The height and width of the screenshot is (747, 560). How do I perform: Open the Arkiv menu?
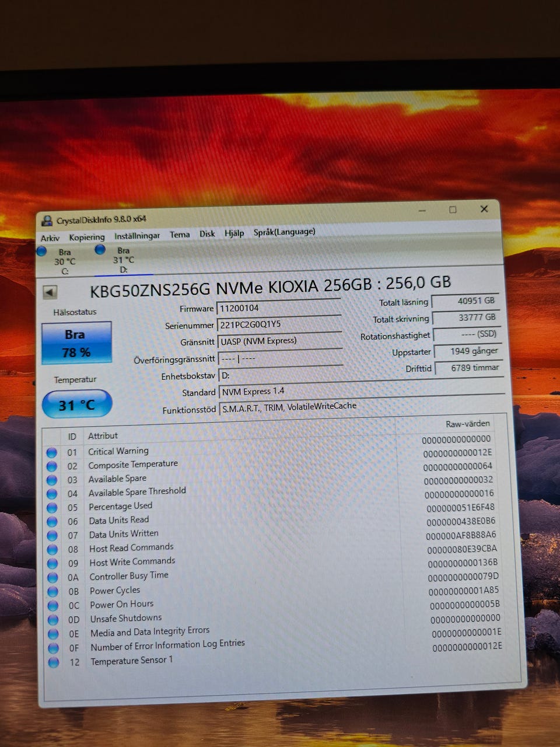50,238
